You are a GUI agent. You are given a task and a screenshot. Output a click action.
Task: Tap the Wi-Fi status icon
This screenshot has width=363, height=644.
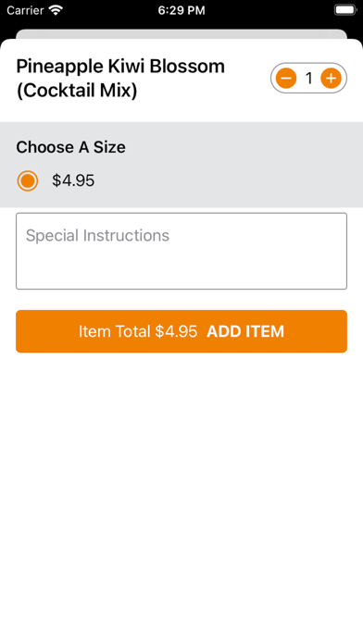pos(55,10)
